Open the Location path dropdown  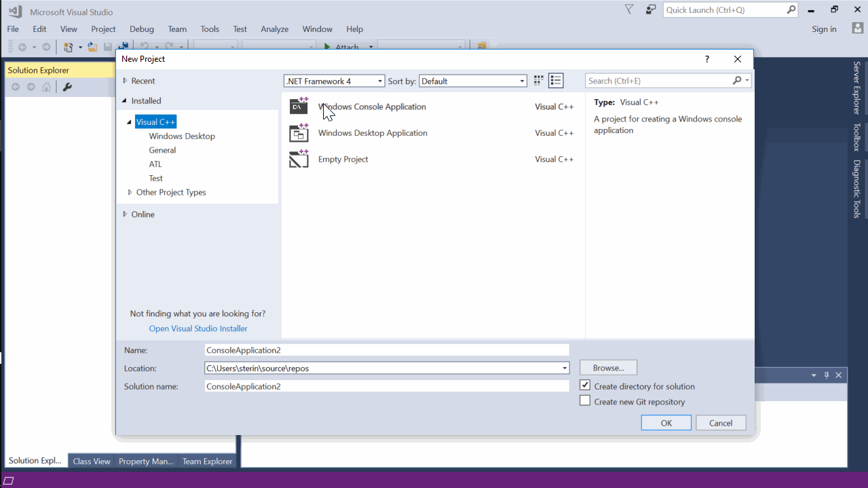point(565,368)
